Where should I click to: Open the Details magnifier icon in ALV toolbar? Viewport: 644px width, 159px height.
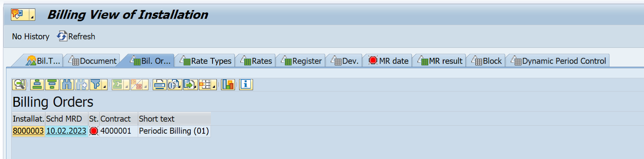[x=19, y=85]
